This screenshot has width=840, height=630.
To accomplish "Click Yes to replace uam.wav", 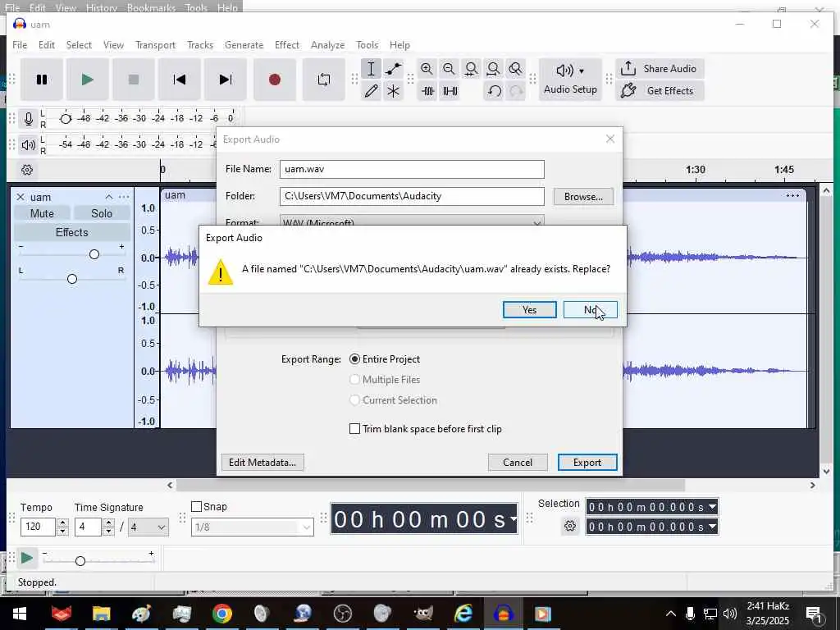I will pos(529,309).
